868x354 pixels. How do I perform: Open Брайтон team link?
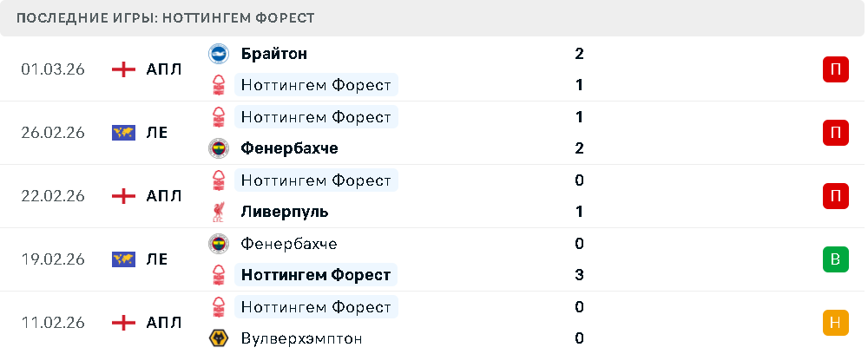[x=274, y=54]
